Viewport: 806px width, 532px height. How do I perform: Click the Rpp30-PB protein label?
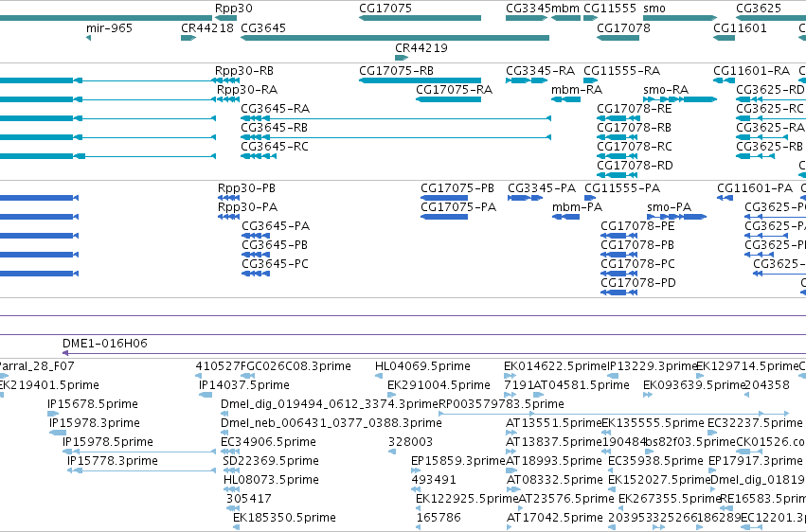tap(247, 188)
